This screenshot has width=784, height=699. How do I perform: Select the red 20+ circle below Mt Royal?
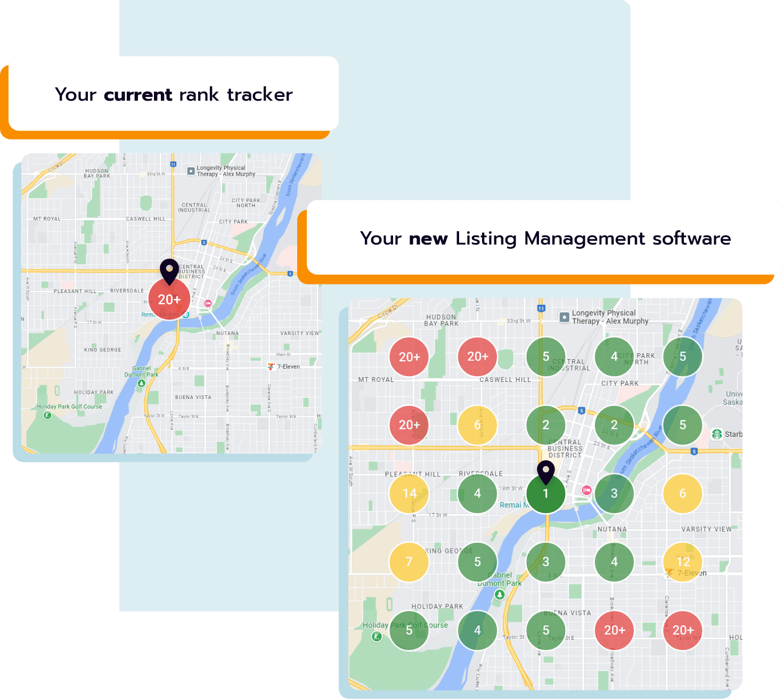(x=409, y=425)
